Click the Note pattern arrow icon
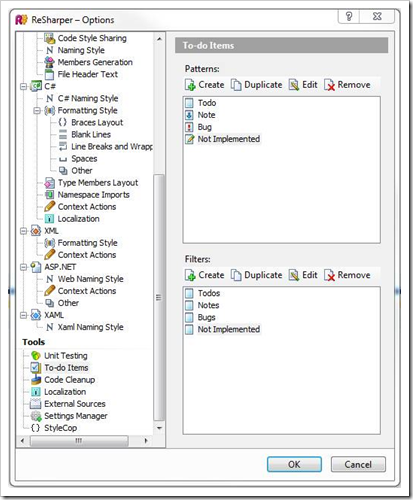The image size is (413, 500). point(189,115)
